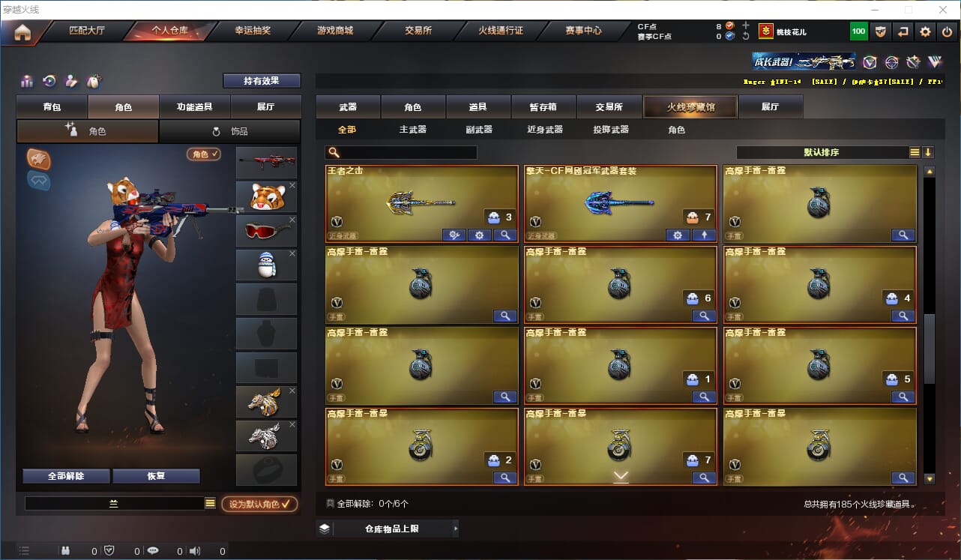Open the character name 兰 list menu
Viewport: 961px width, 560px height.
[210, 504]
